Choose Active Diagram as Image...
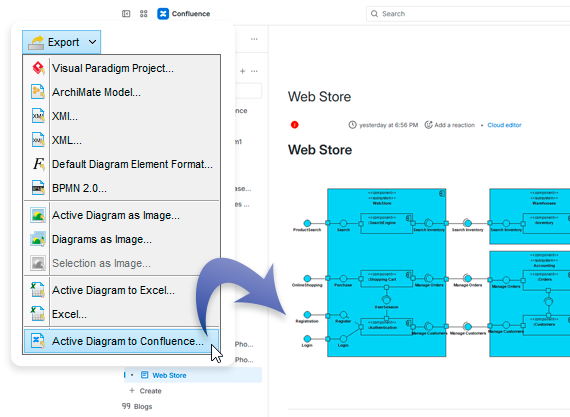 (122, 215)
